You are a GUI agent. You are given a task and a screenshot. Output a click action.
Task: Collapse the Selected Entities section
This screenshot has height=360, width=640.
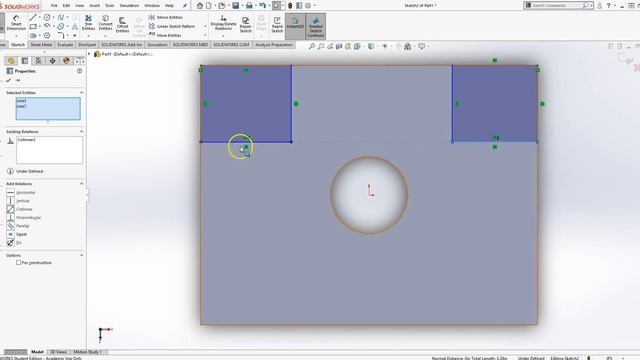pos(81,93)
